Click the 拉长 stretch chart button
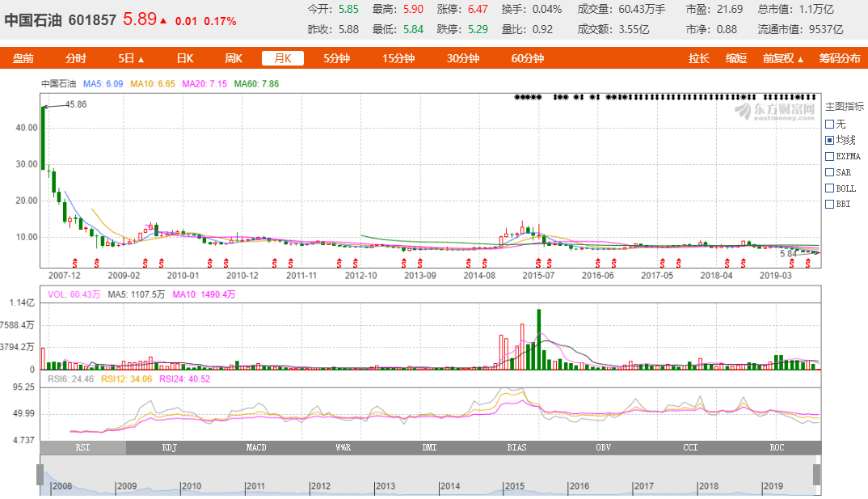 pyautogui.click(x=698, y=58)
